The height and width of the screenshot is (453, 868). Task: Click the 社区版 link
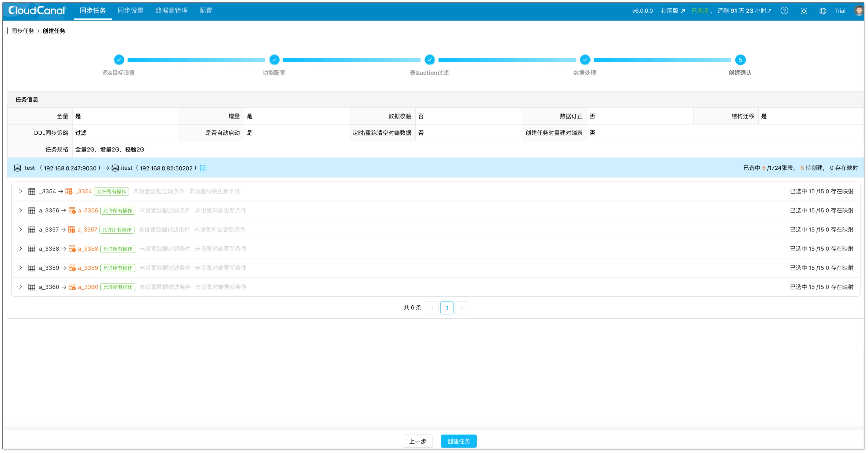tap(673, 11)
